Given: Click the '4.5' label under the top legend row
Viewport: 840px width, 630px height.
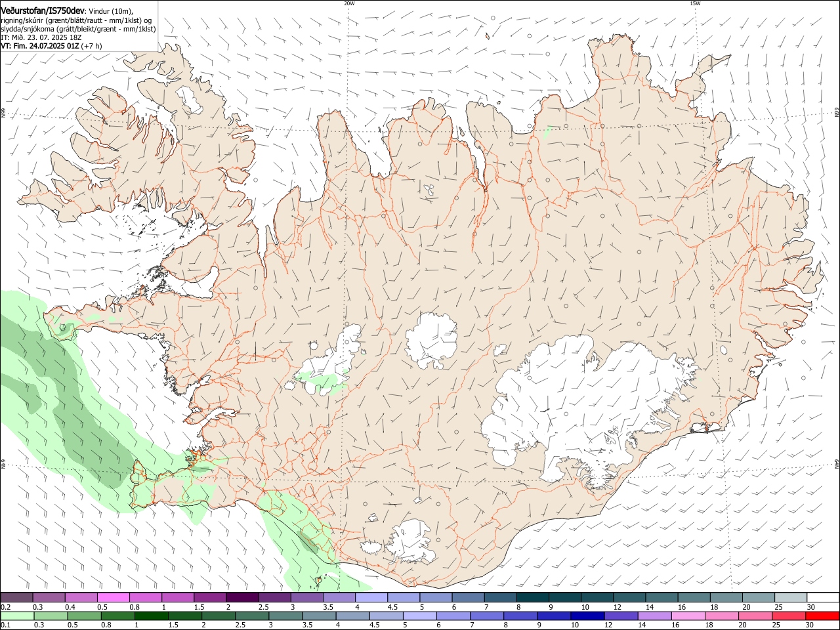Looking at the screenshot, I should click(x=392, y=607).
